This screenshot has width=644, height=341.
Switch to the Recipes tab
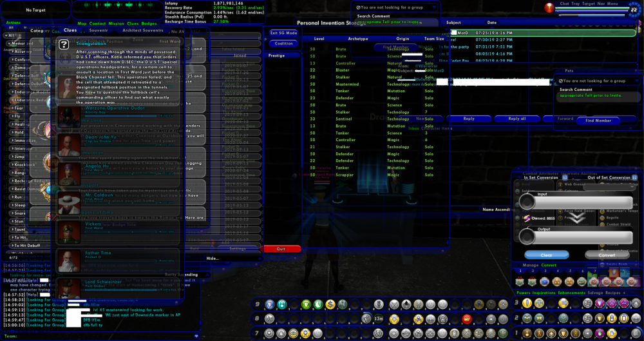[613, 293]
